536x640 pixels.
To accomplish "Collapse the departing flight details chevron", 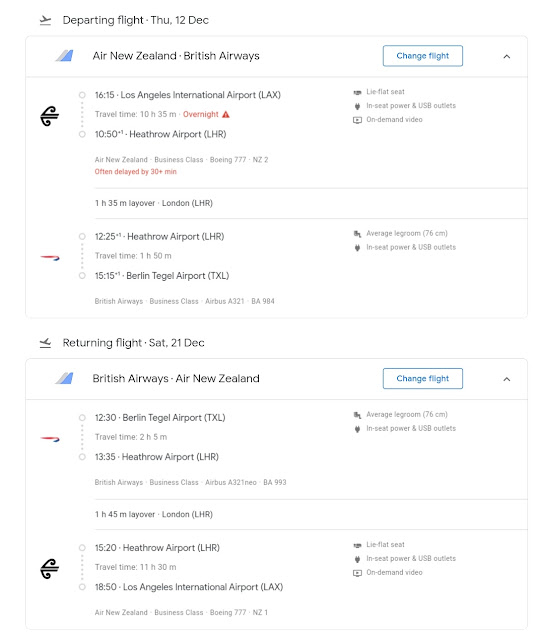I will pos(507,56).
